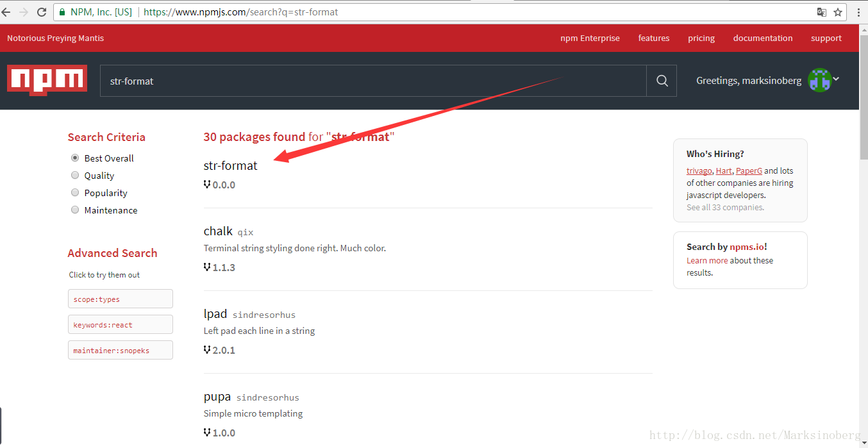Select Maintenance radio option

pos(75,210)
